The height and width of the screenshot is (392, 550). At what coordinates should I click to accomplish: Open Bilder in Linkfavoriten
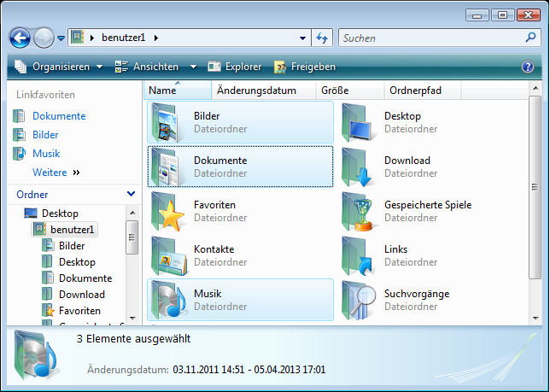(45, 135)
